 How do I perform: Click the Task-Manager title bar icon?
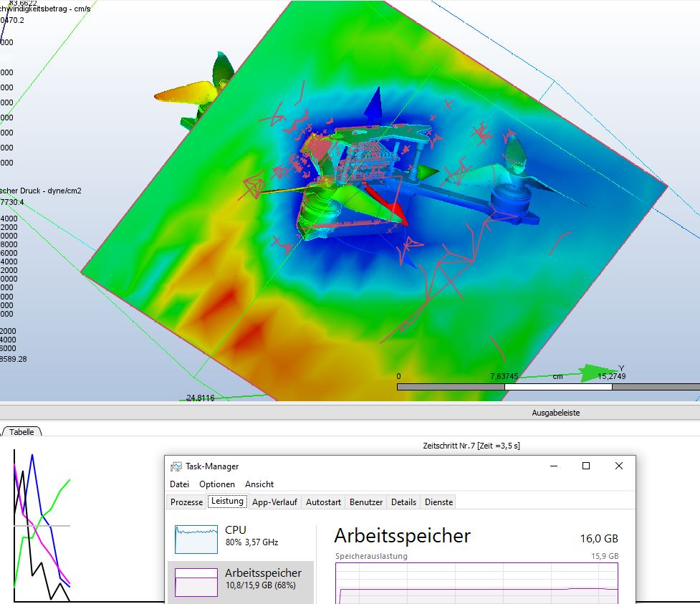tap(176, 466)
